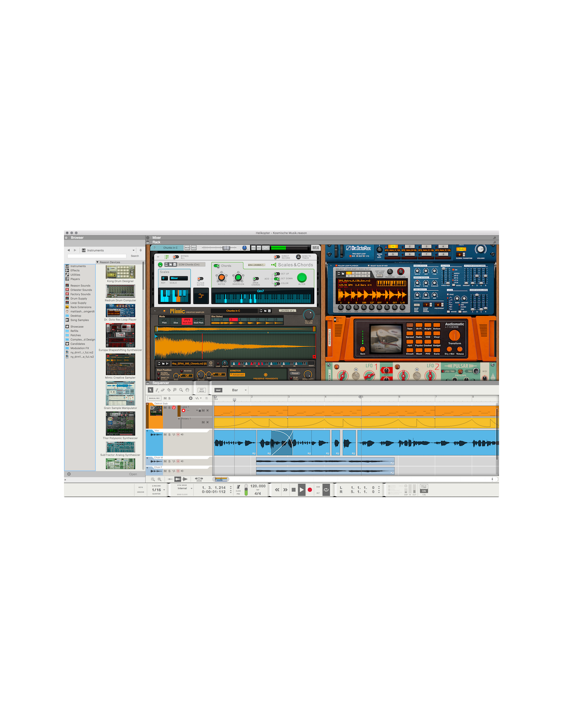Select Pitch mode in Mimic
Image resolution: width=563 pixels, height=728 pixels.
[x=164, y=321]
